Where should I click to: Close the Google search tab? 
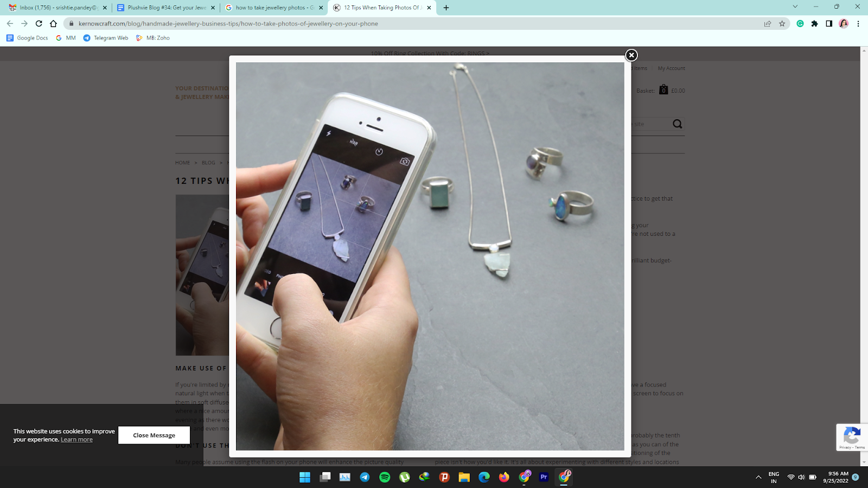click(321, 8)
